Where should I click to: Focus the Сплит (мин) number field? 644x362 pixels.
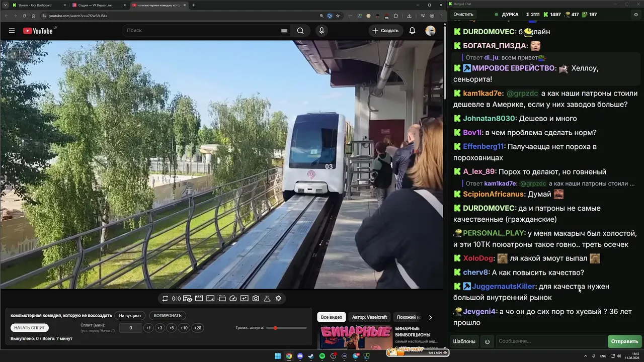click(131, 328)
